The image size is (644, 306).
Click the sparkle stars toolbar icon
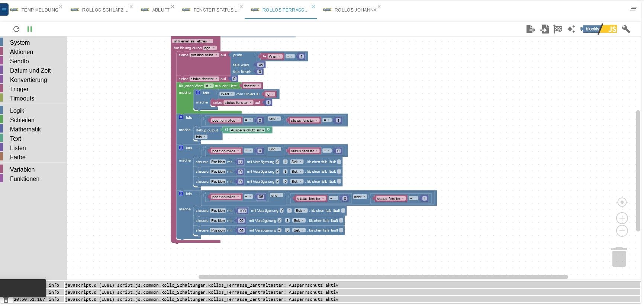point(571,29)
